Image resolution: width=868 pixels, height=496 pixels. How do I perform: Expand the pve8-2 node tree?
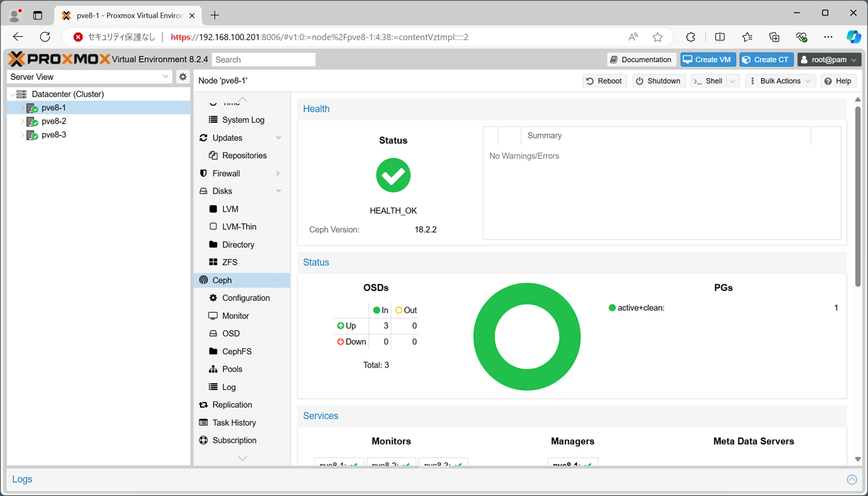click(x=22, y=121)
